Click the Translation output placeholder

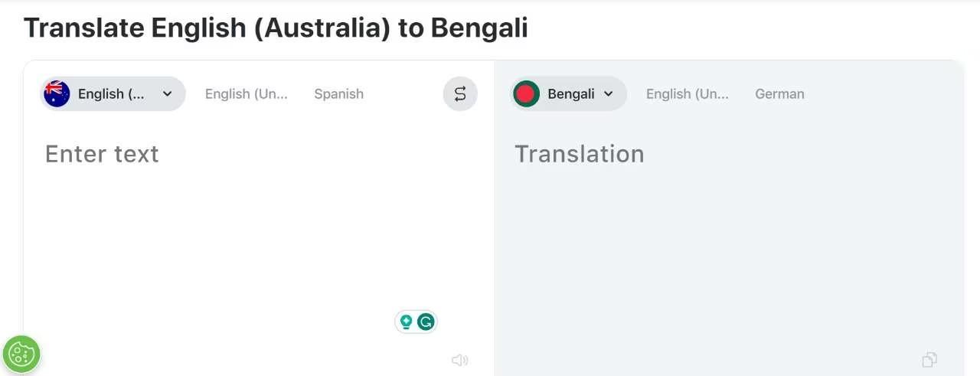click(x=580, y=154)
